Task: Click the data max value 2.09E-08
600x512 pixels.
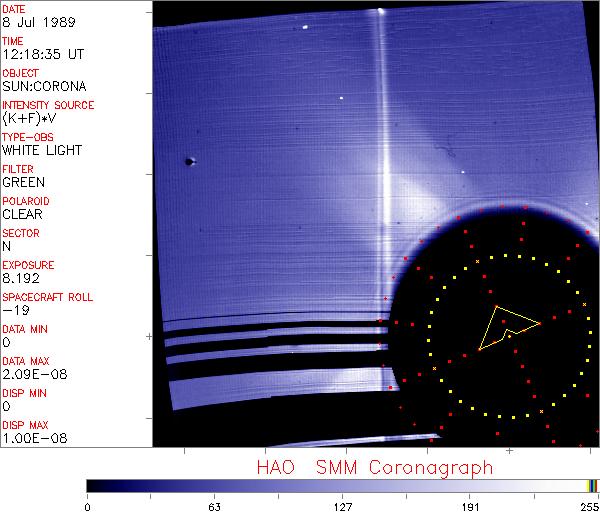Action: point(31,374)
